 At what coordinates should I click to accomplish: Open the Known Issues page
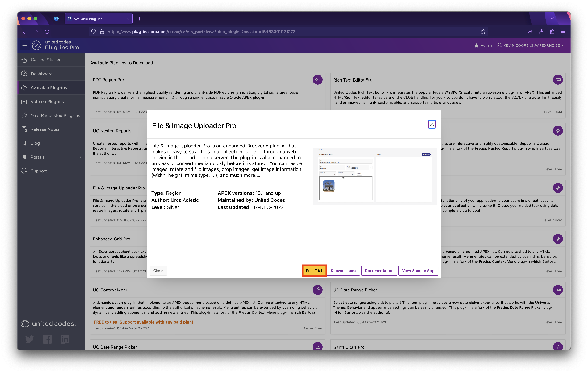pyautogui.click(x=343, y=271)
